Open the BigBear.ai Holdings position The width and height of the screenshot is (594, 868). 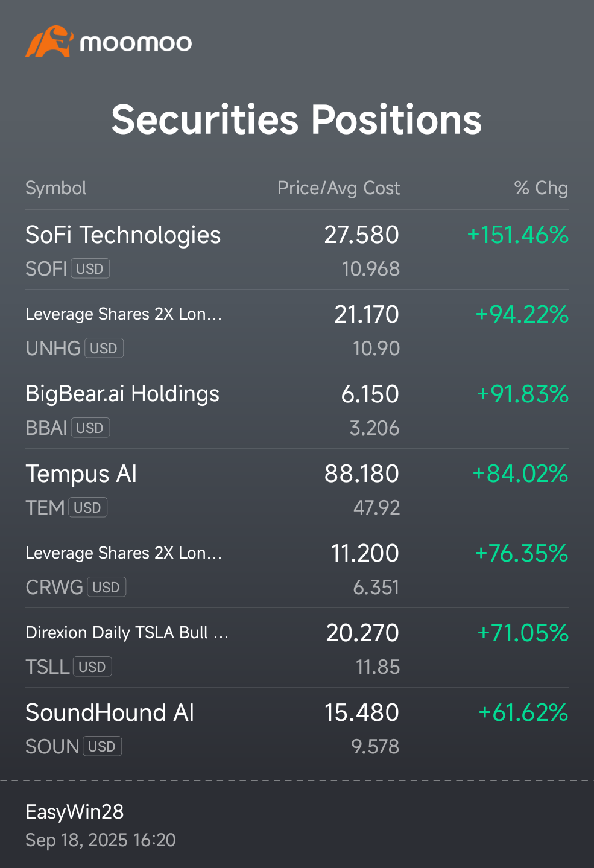(x=122, y=394)
